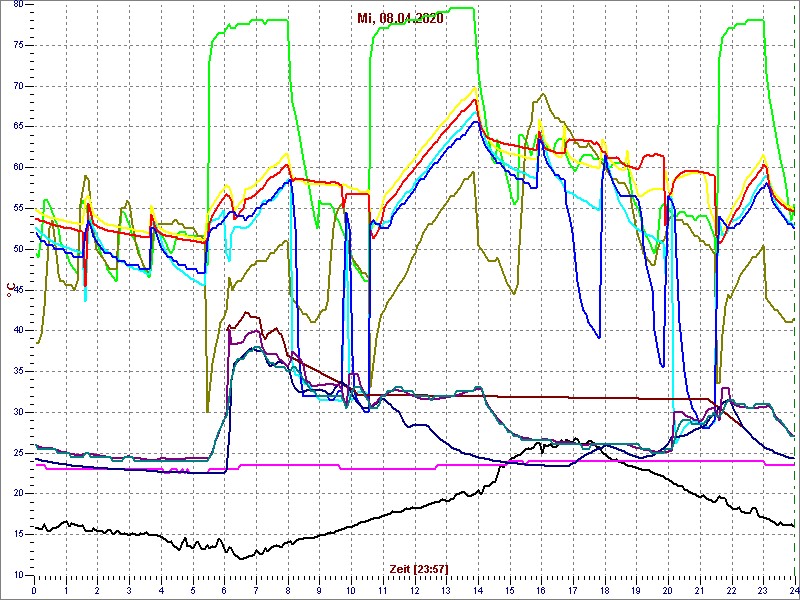Click hour 18 on the time axis
Image resolution: width=800 pixels, height=600 pixels.
tap(605, 590)
